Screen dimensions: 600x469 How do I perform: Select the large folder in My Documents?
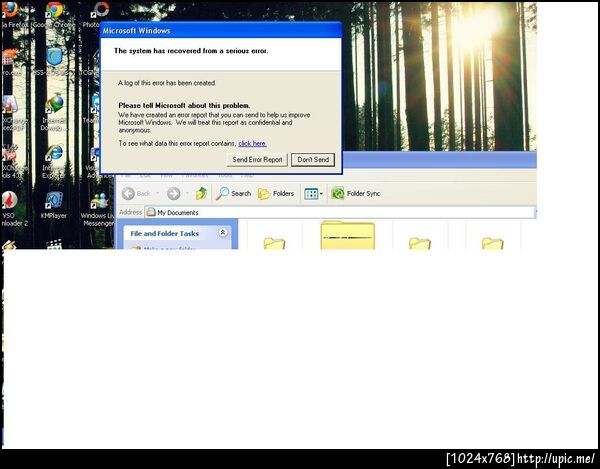pos(347,235)
